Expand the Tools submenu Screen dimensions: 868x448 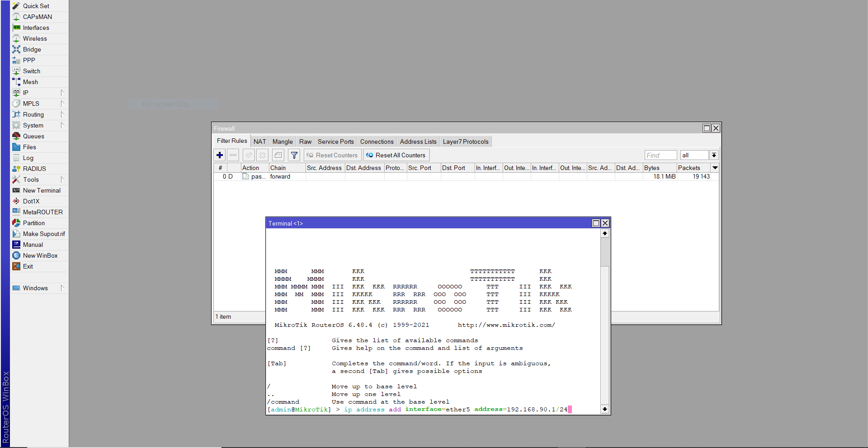pos(62,179)
